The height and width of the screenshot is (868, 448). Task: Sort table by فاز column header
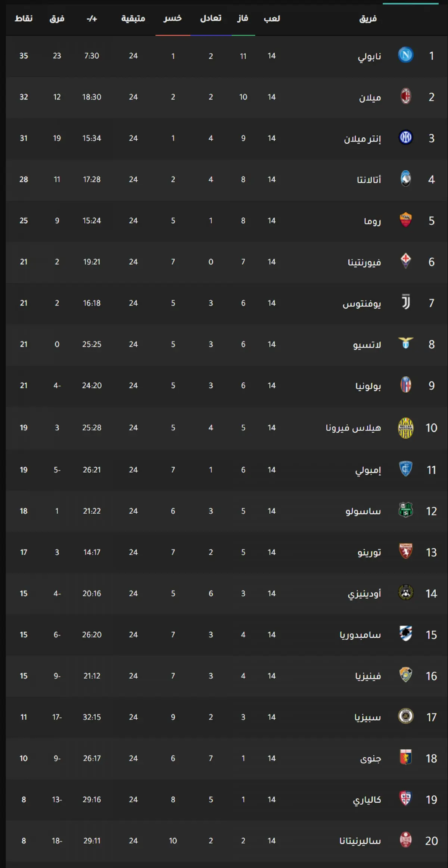243,18
